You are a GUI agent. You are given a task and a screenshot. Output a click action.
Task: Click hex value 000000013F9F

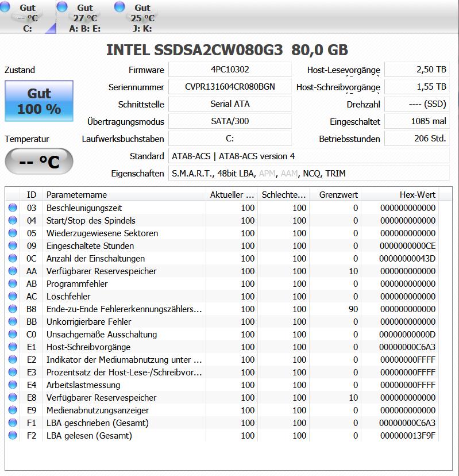(408, 436)
